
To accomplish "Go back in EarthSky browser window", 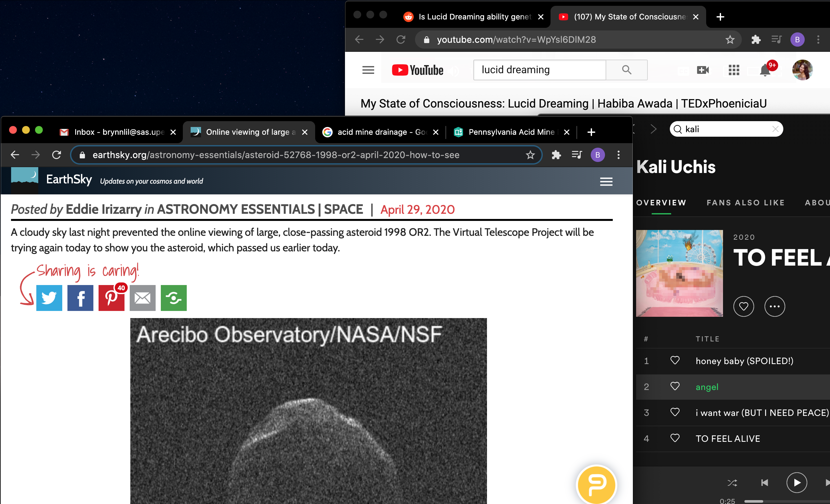I will (15, 155).
